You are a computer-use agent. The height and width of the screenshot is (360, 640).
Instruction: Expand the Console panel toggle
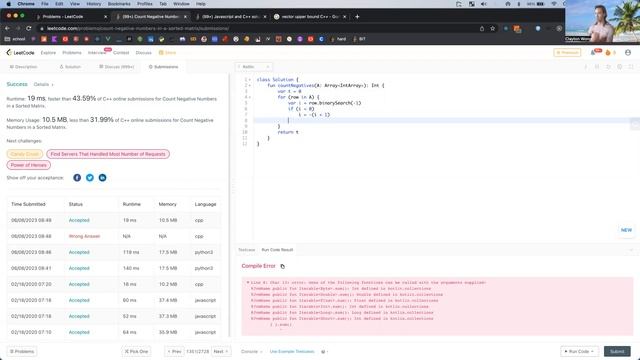point(251,351)
